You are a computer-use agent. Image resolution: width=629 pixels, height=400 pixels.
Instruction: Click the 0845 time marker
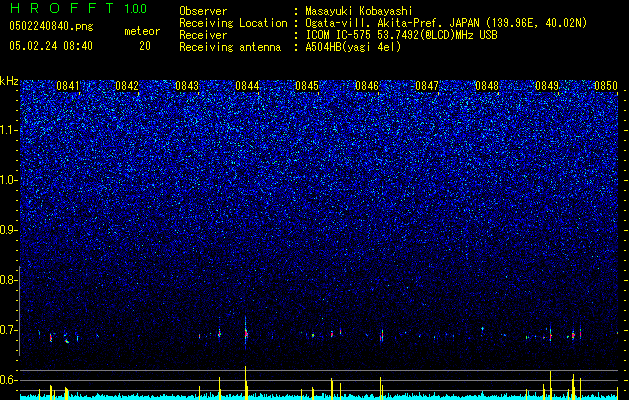pyautogui.click(x=307, y=86)
